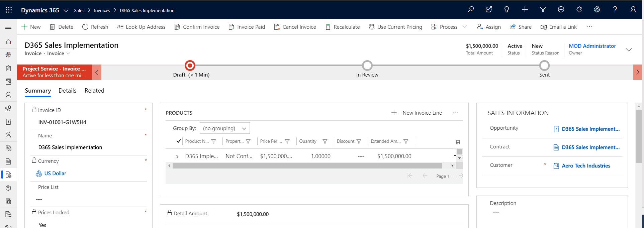Filter the Product Name column
This screenshot has width=644, height=228.
click(x=213, y=141)
